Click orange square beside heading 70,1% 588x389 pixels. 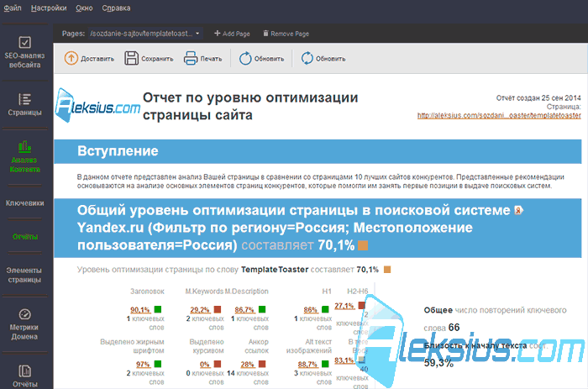pos(363,245)
